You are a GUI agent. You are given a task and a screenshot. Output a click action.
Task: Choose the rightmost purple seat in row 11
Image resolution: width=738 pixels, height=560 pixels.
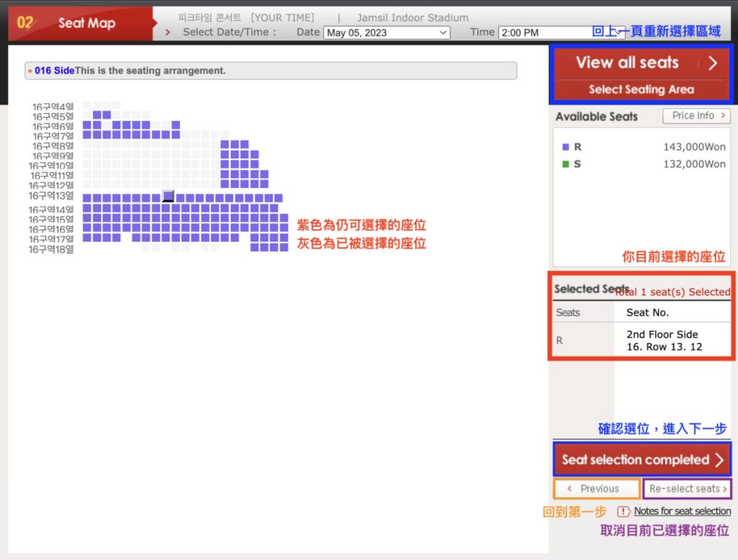[264, 174]
